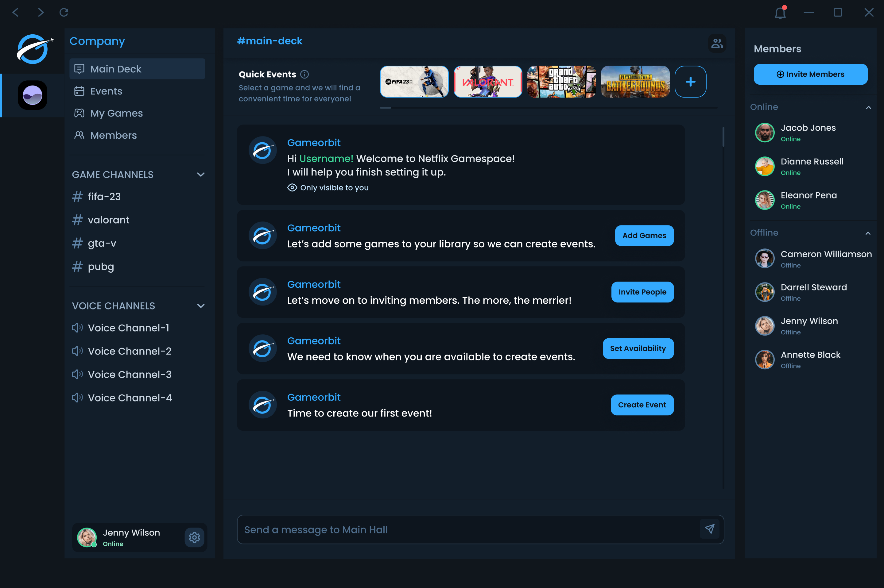Click the 'Only visible to you' eye icon
The image size is (884, 588).
click(292, 187)
